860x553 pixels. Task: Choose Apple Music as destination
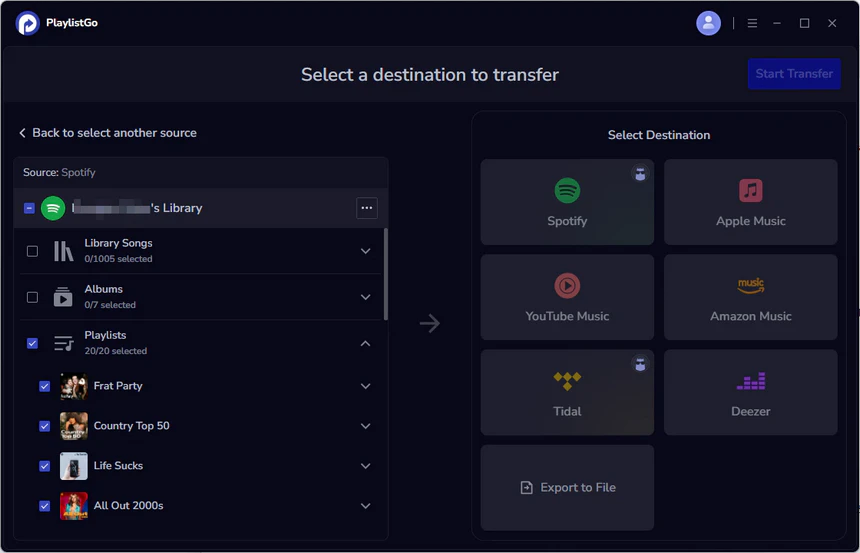(x=750, y=202)
